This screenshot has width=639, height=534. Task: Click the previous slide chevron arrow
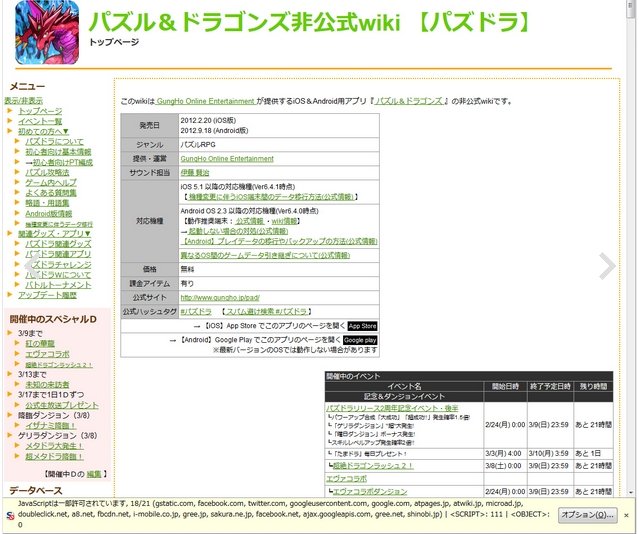point(32,265)
